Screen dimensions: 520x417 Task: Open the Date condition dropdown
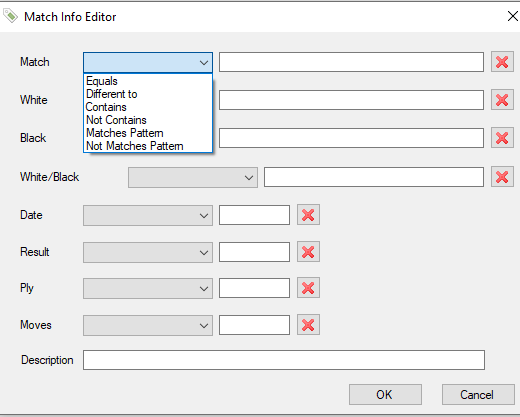coord(148,215)
